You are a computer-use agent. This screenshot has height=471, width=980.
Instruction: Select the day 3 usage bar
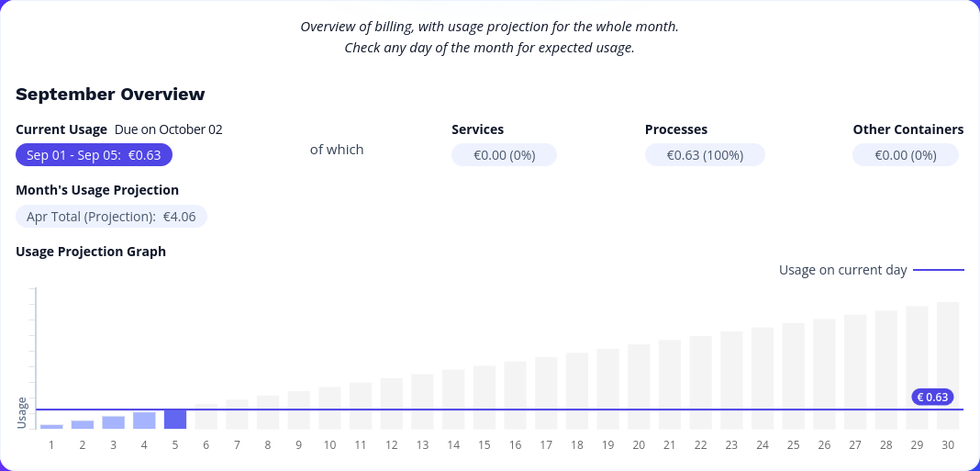click(113, 422)
